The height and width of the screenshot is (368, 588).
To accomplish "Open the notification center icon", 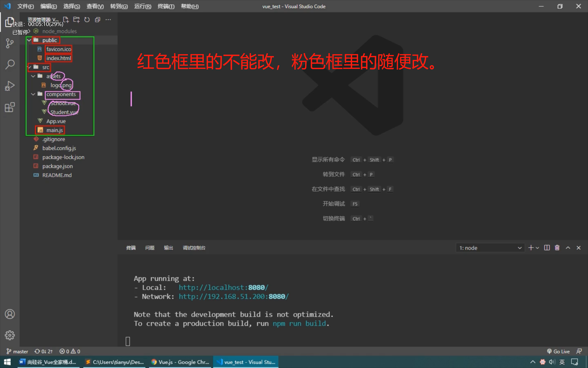I will click(x=574, y=362).
